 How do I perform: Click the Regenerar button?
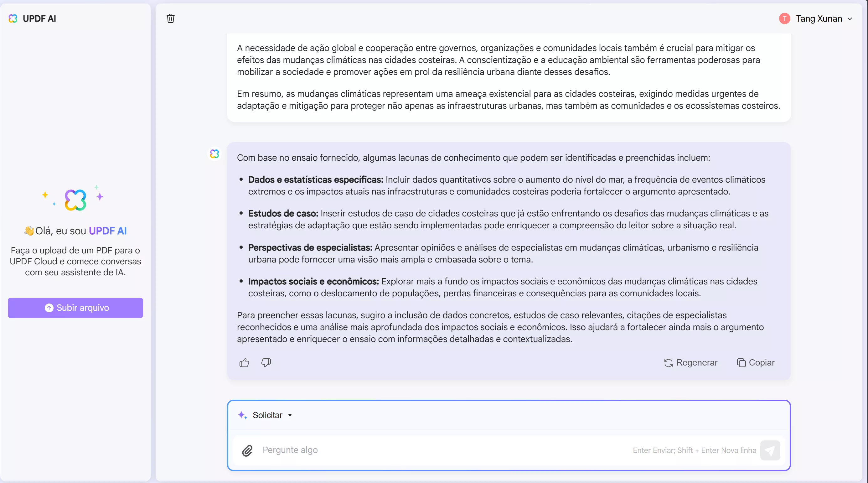coord(691,363)
